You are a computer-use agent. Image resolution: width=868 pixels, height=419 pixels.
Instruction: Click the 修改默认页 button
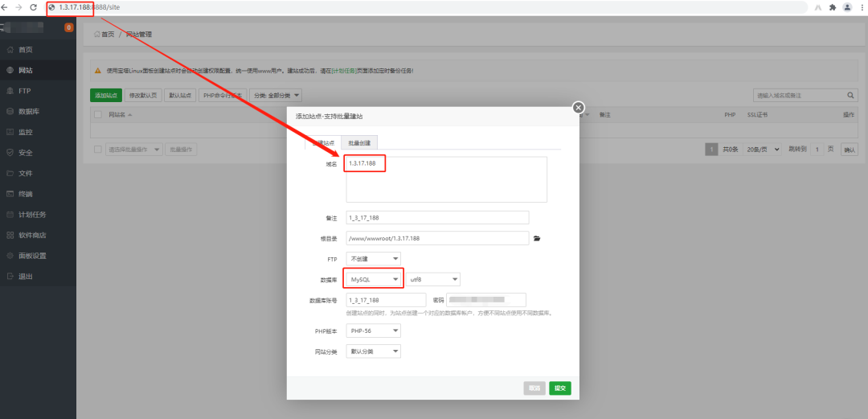[143, 96]
